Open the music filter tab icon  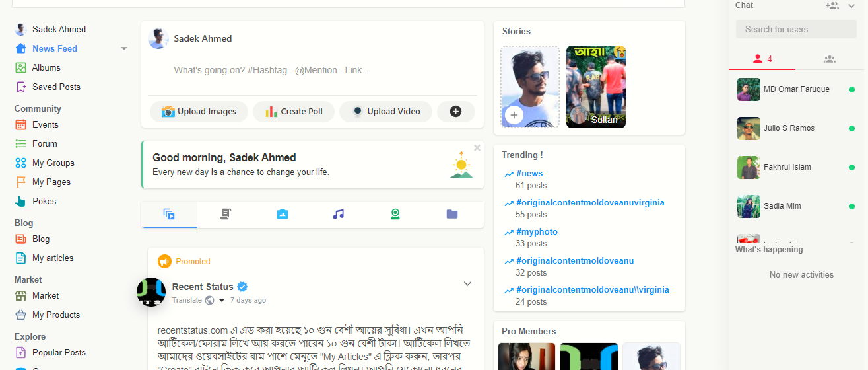coord(339,214)
